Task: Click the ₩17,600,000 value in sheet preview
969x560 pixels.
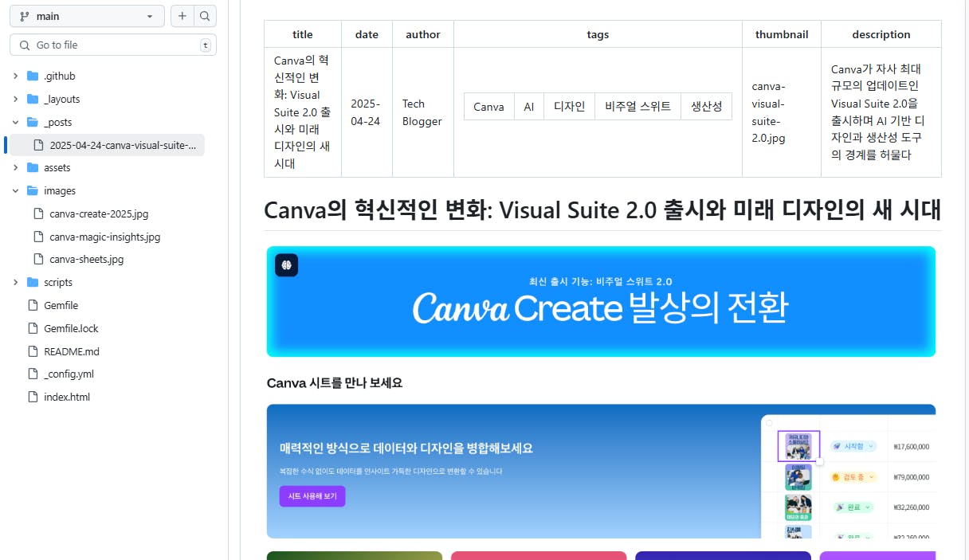Action: pos(912,447)
